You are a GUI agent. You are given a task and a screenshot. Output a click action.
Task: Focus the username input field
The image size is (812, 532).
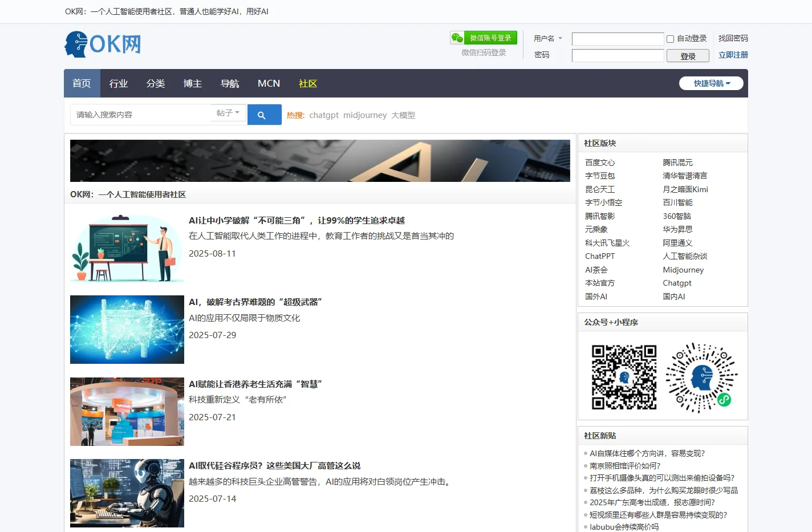point(618,39)
